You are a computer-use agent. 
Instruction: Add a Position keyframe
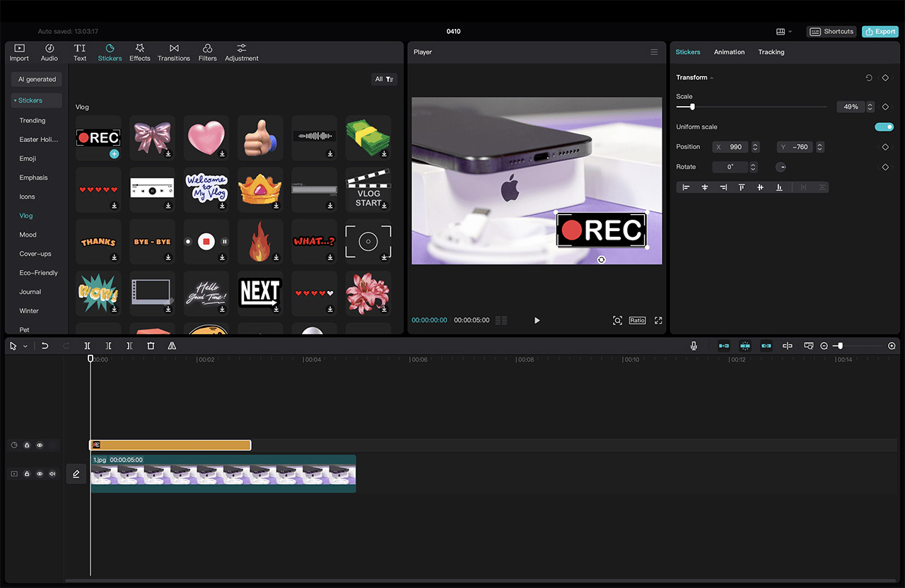885,147
